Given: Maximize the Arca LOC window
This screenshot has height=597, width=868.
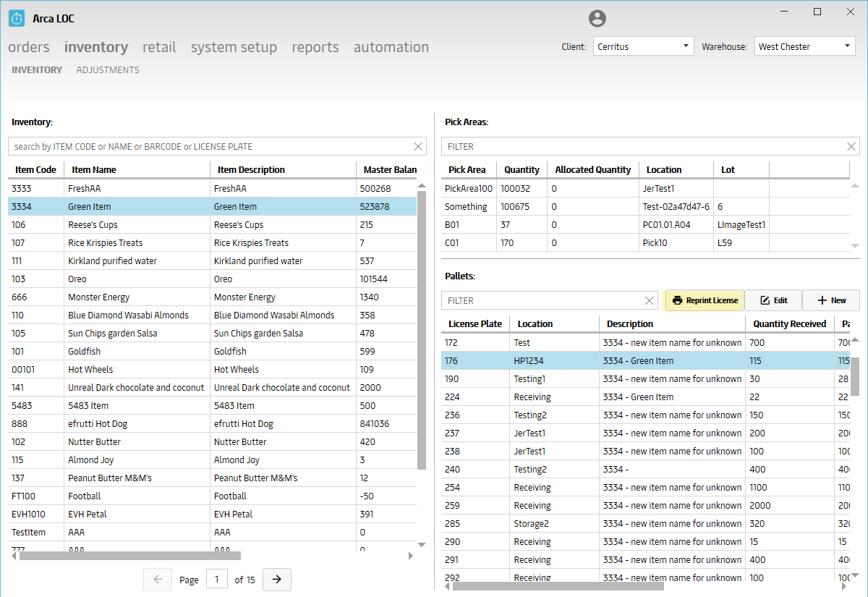Looking at the screenshot, I should [817, 12].
